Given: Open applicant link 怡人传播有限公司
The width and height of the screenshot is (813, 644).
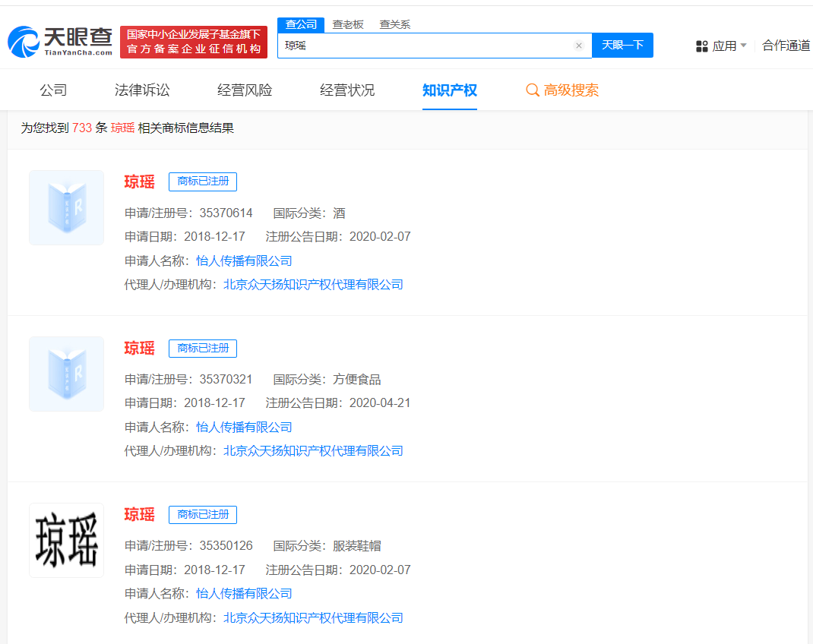Looking at the screenshot, I should click(x=245, y=260).
